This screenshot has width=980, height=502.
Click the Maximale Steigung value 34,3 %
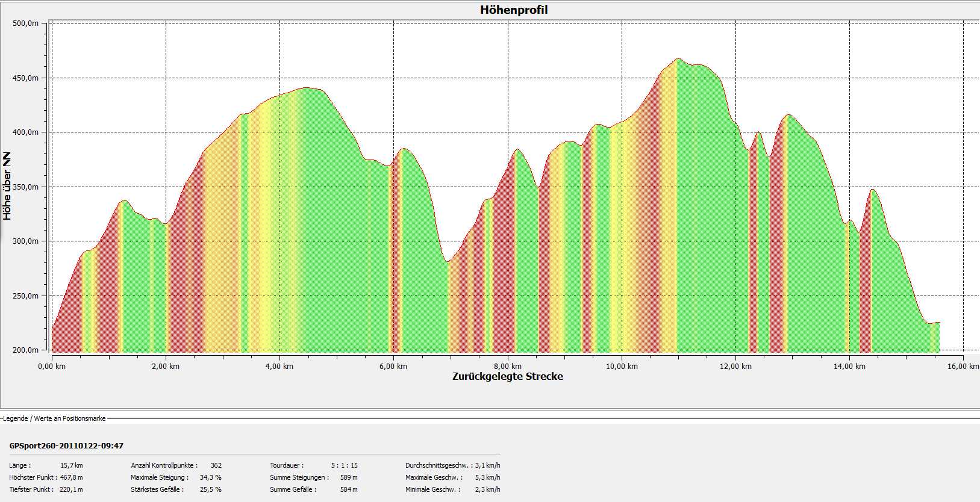[210, 477]
